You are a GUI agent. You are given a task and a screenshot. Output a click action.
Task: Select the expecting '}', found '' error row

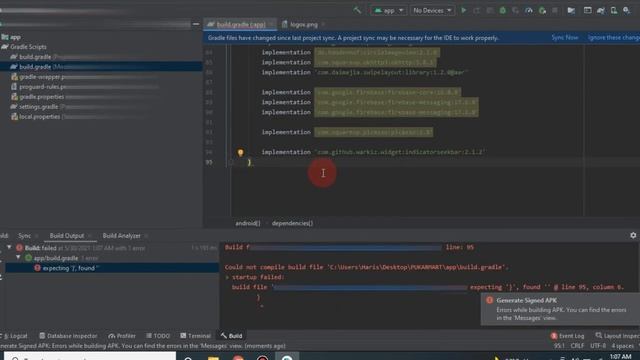(x=112, y=268)
